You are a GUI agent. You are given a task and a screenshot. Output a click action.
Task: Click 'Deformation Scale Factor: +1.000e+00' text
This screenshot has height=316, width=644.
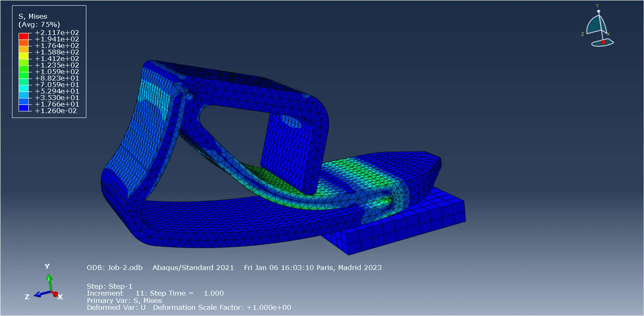pyautogui.click(x=222, y=307)
